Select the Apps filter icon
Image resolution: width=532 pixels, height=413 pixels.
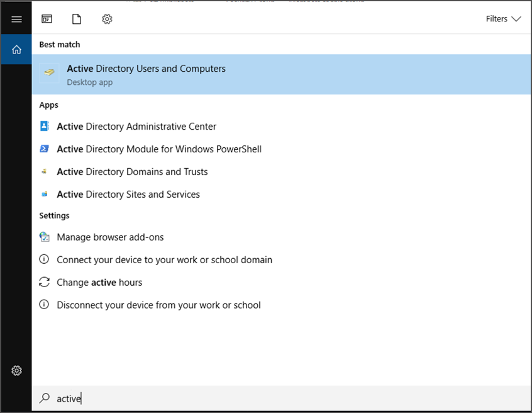(47, 19)
